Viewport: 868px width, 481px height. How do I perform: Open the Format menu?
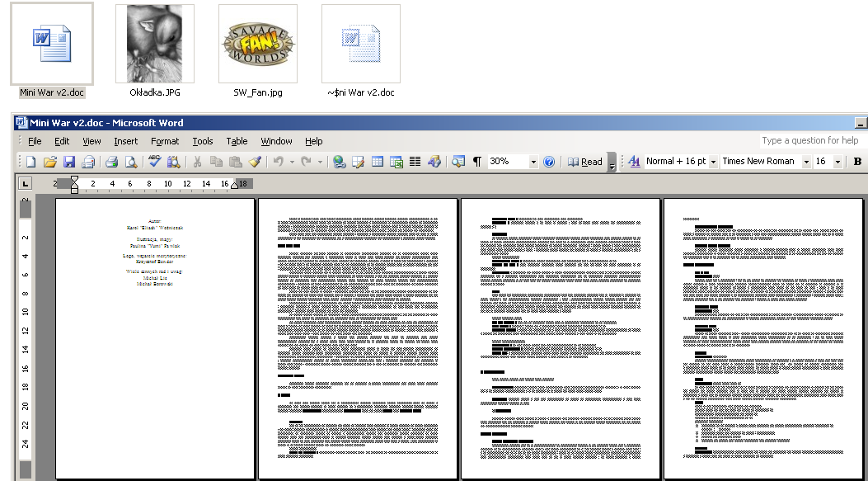coord(165,141)
